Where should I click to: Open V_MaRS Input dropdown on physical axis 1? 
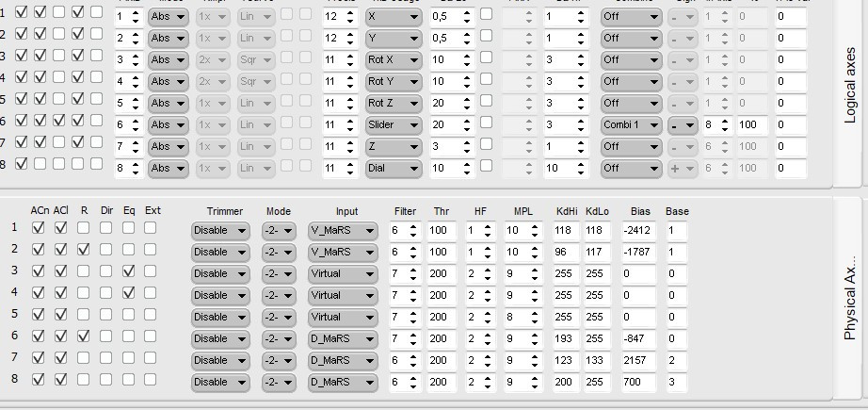pyautogui.click(x=344, y=231)
